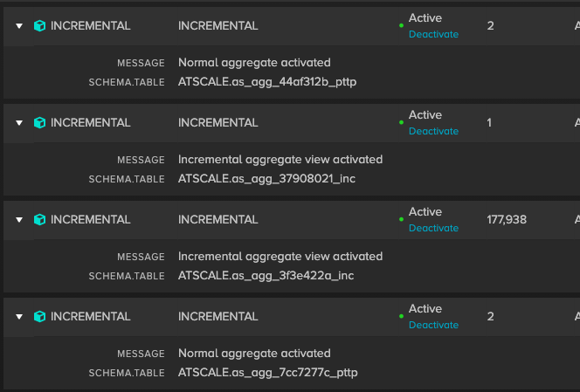Click the cube icon of the 44af312b_pttp aggregate
This screenshot has height=392, width=580.
click(x=39, y=26)
